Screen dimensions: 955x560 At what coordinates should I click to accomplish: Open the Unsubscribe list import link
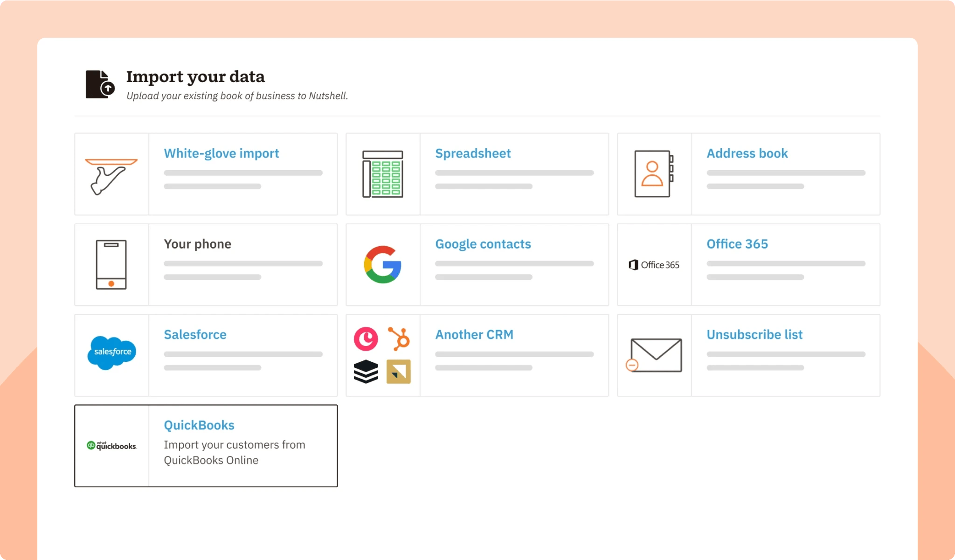click(x=754, y=334)
